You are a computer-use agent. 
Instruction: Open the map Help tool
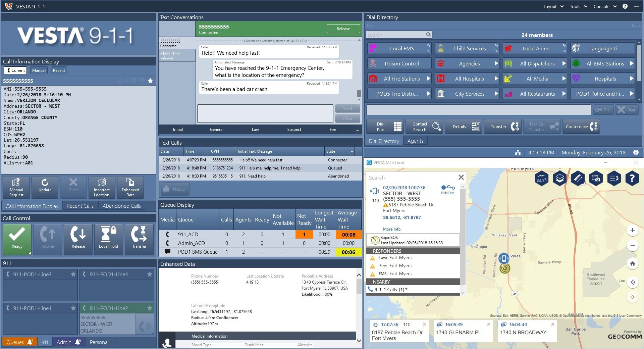(x=632, y=179)
